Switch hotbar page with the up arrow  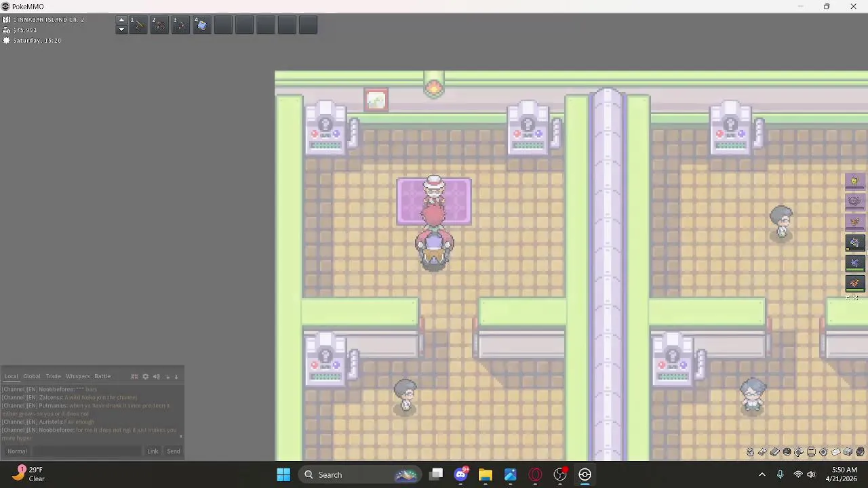click(121, 20)
